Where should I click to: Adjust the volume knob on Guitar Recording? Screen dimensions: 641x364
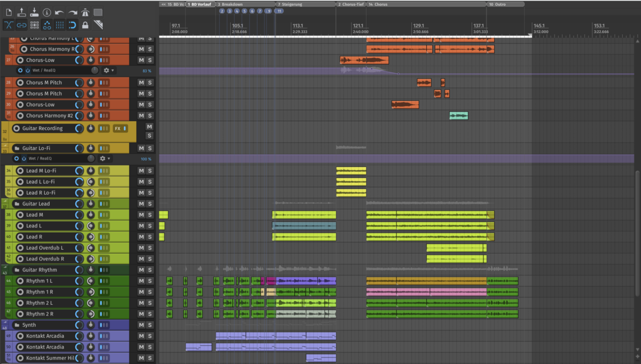tap(79, 128)
